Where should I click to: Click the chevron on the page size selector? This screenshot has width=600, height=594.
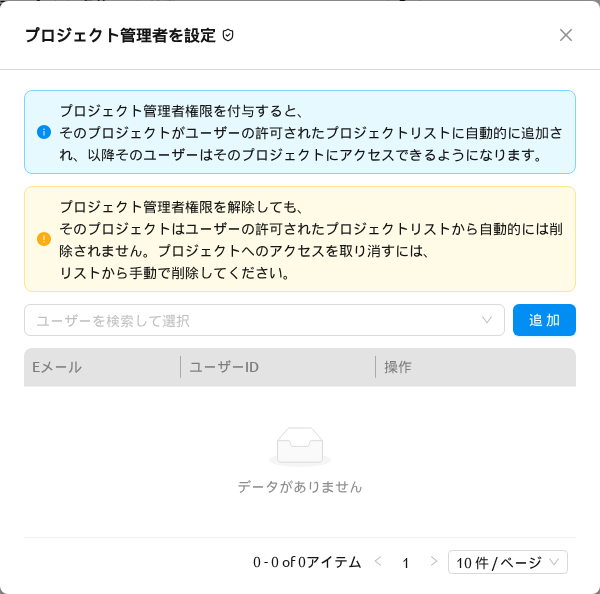(553, 562)
